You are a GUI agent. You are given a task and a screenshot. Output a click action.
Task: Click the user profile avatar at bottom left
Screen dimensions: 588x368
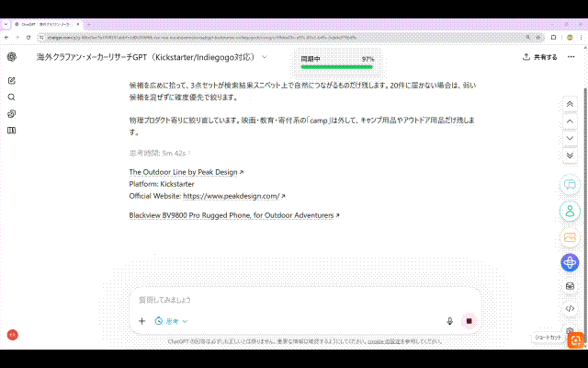click(12, 335)
